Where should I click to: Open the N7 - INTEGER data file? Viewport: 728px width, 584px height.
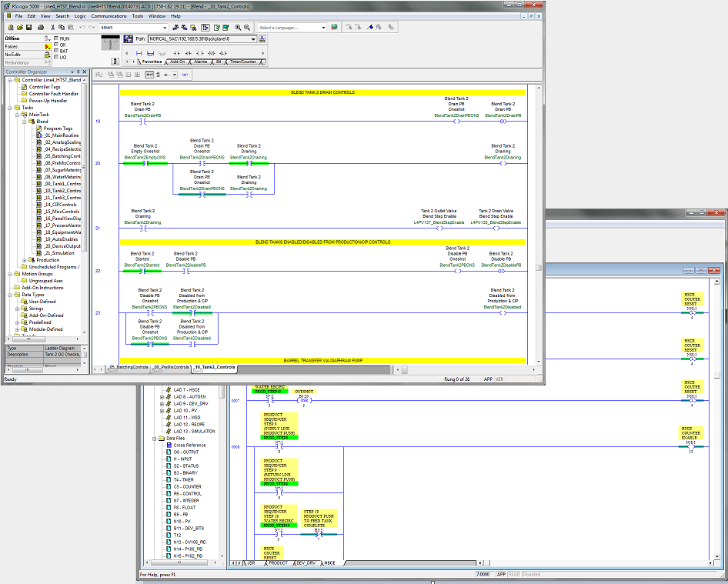coord(186,500)
